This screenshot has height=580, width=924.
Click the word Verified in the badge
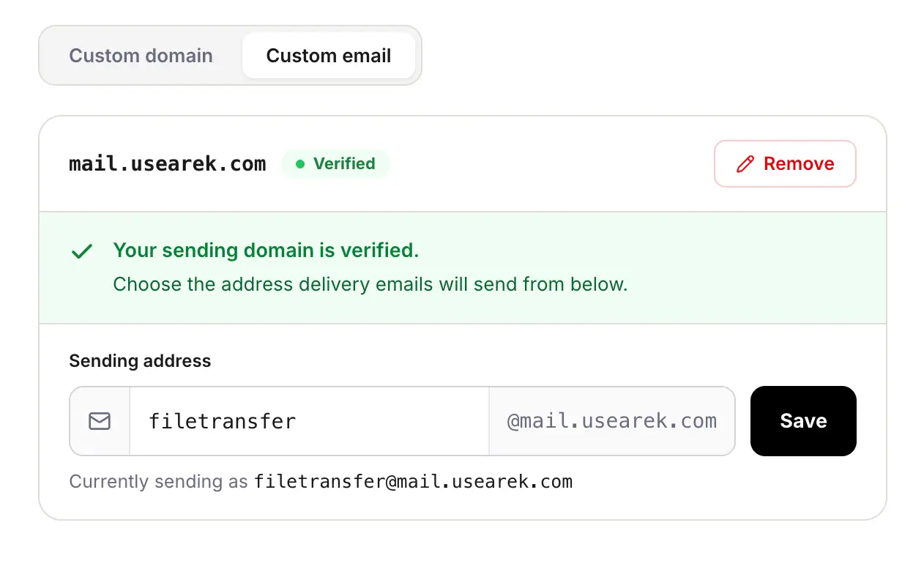(344, 164)
